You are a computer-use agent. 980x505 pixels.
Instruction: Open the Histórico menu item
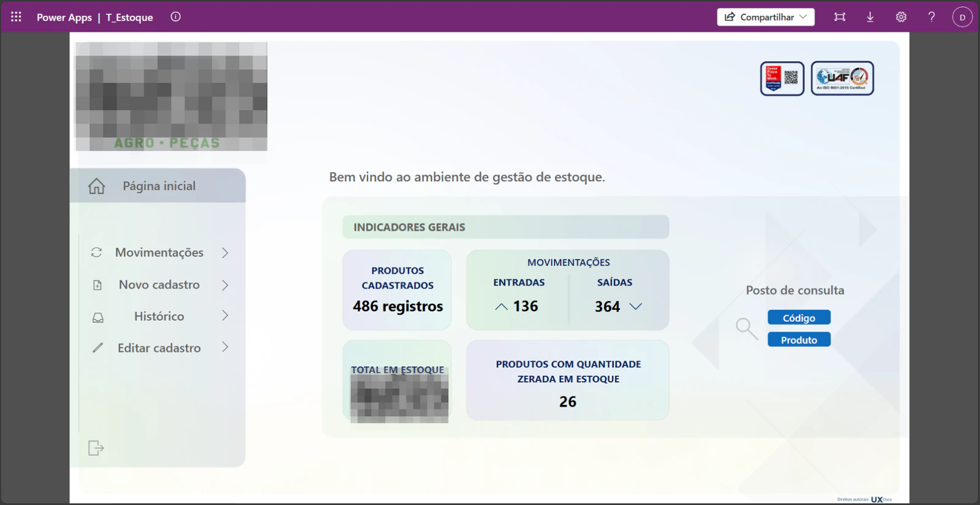click(159, 316)
